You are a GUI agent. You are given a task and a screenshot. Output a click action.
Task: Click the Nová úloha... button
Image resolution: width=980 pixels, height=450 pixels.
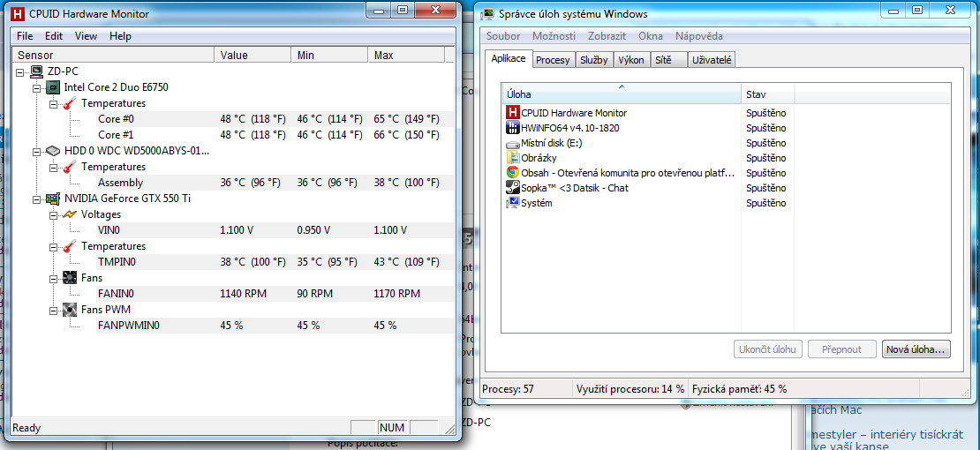(x=917, y=349)
